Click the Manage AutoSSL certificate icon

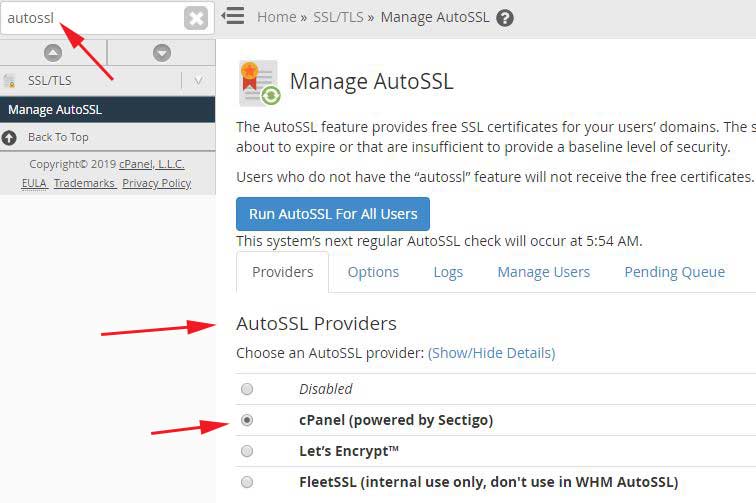click(260, 83)
